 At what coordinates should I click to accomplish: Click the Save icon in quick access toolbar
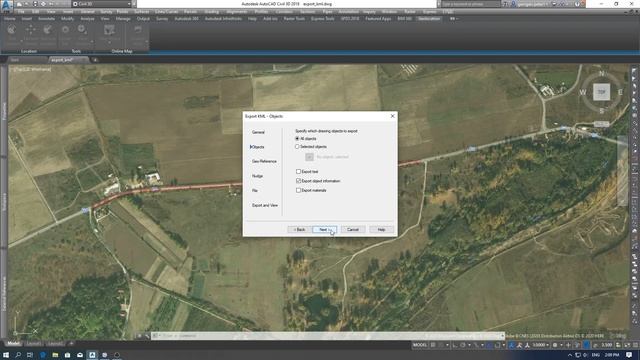pyautogui.click(x=35, y=4)
